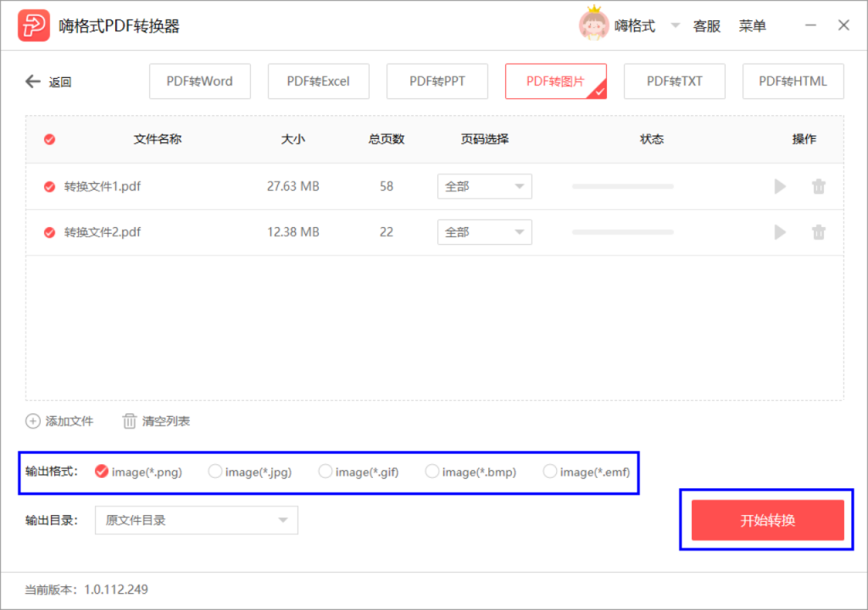
Task: Open the 菜单 menu
Action: 753,26
